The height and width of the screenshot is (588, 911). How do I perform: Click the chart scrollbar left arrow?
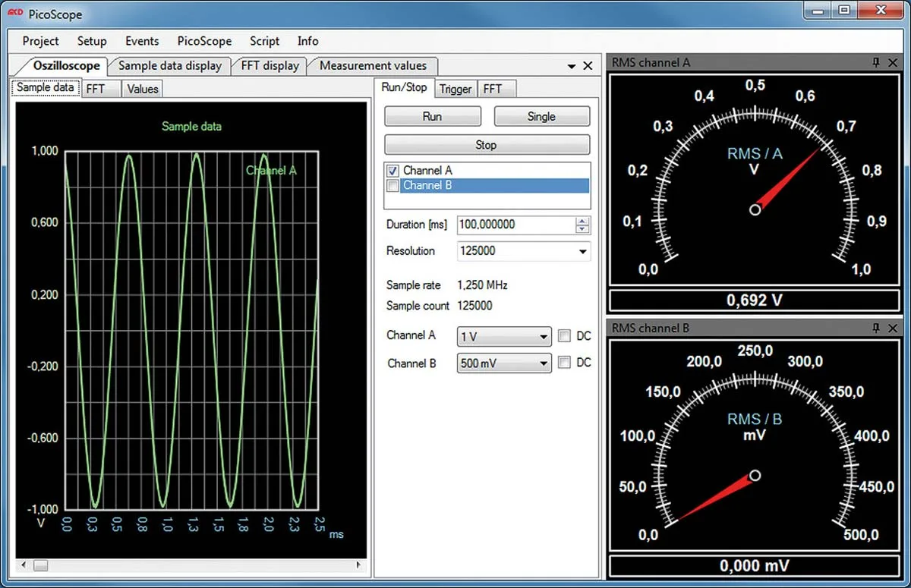point(22,565)
